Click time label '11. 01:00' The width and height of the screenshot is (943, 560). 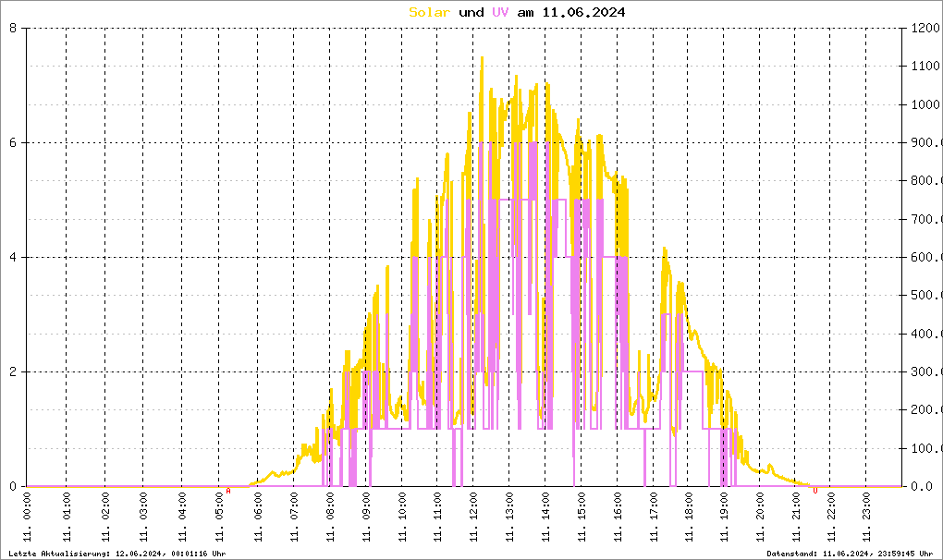click(x=67, y=517)
